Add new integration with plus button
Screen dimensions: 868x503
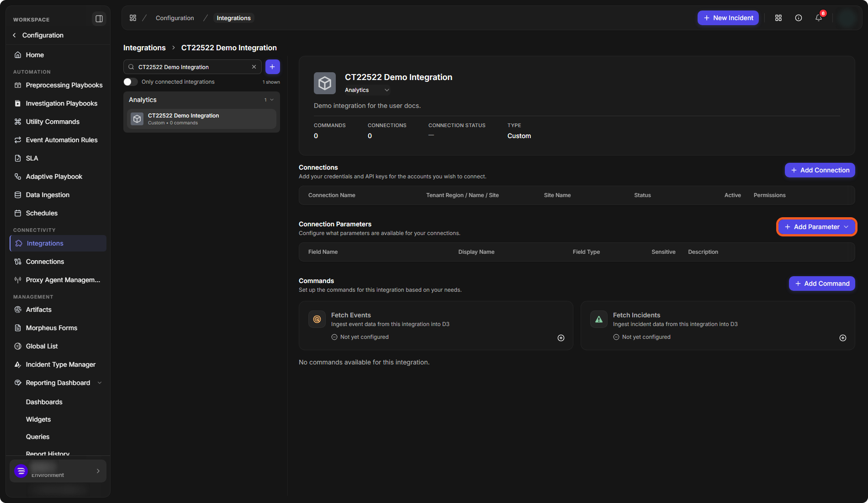[x=272, y=67]
